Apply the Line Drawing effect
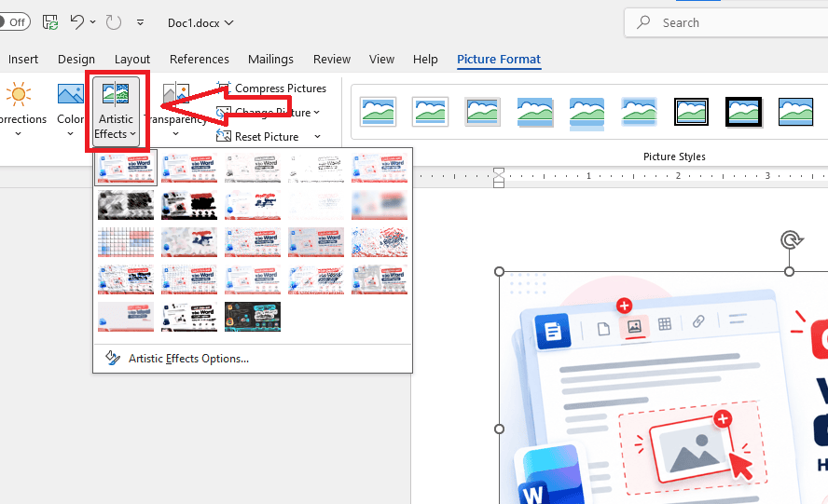The height and width of the screenshot is (504, 828). click(379, 168)
